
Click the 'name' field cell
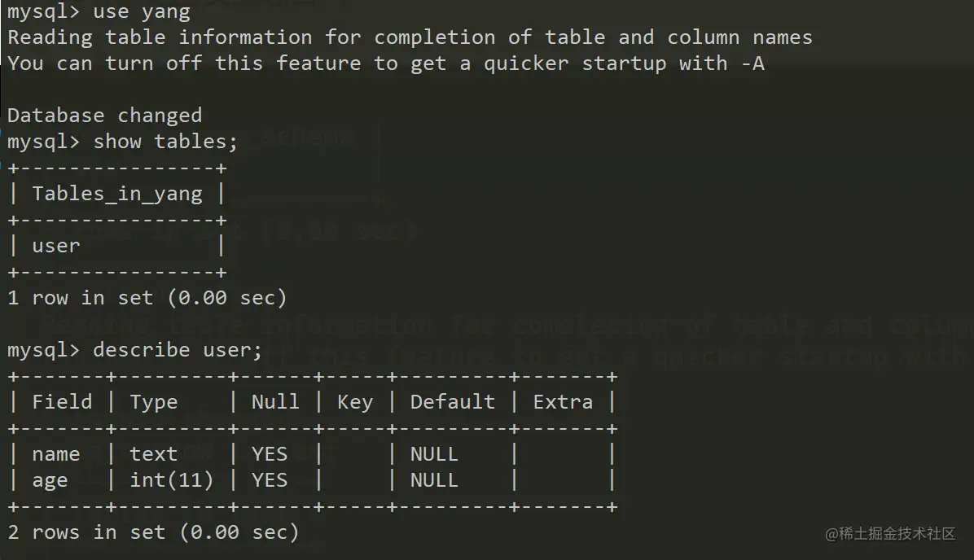point(56,454)
